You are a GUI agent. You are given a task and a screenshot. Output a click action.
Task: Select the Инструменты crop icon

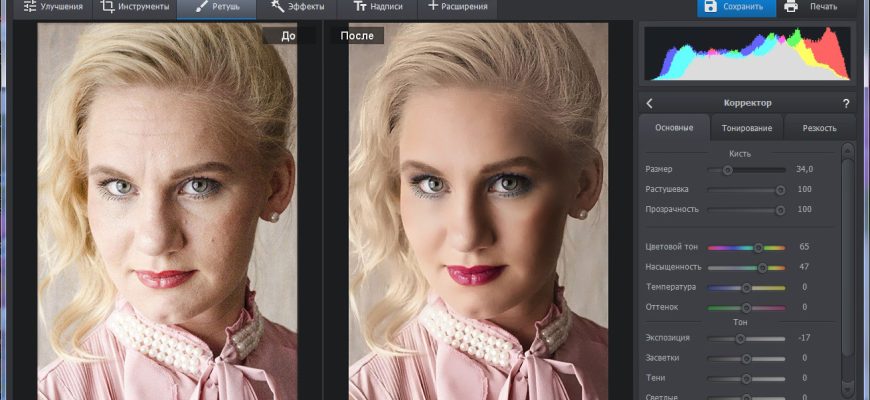108,7
